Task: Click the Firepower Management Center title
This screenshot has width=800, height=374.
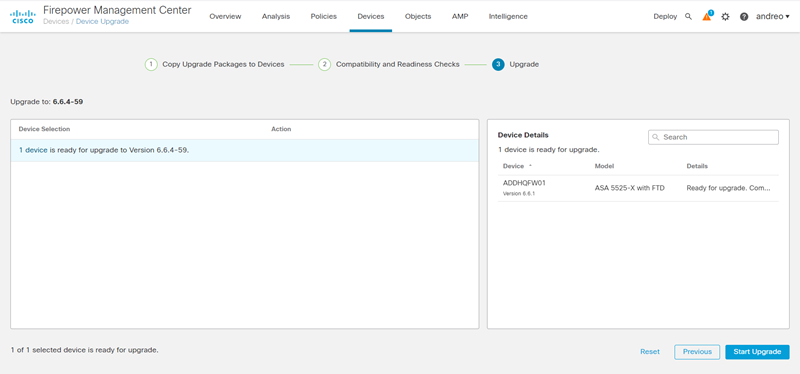Action: [x=117, y=10]
